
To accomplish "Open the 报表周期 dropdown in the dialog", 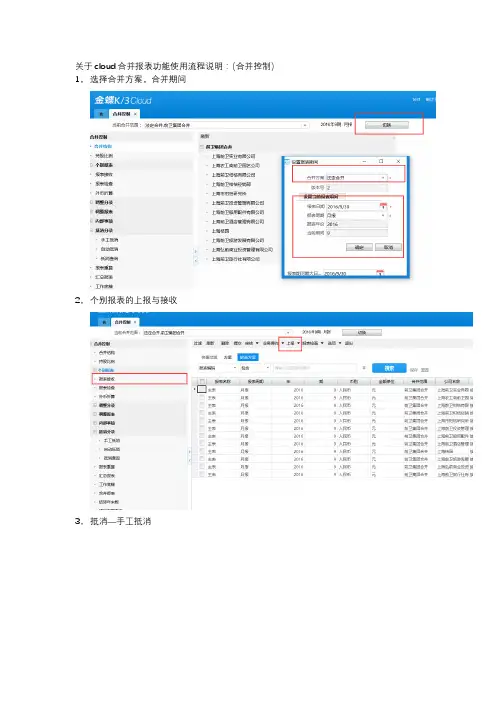I will coord(383,215).
